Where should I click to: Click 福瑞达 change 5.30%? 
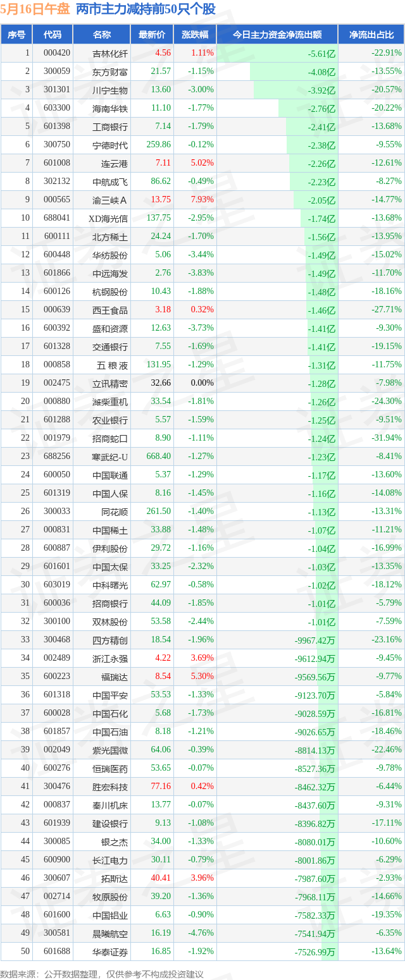(x=202, y=677)
